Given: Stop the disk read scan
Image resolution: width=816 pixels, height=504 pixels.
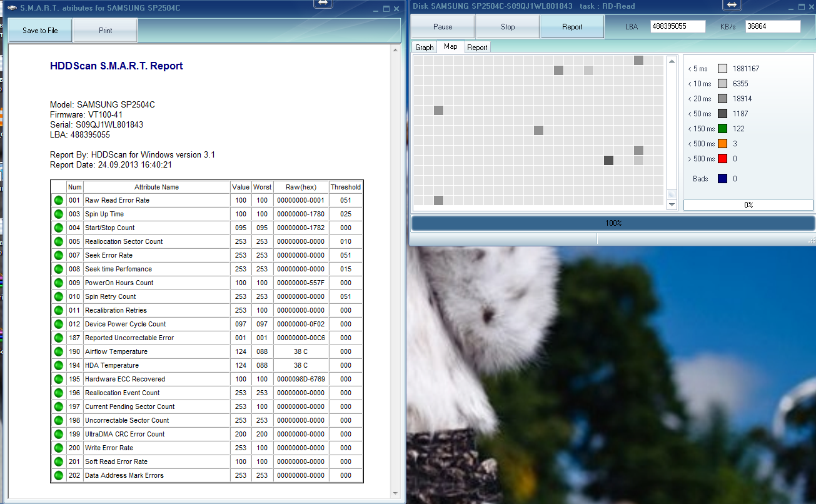Looking at the screenshot, I should tap(507, 27).
